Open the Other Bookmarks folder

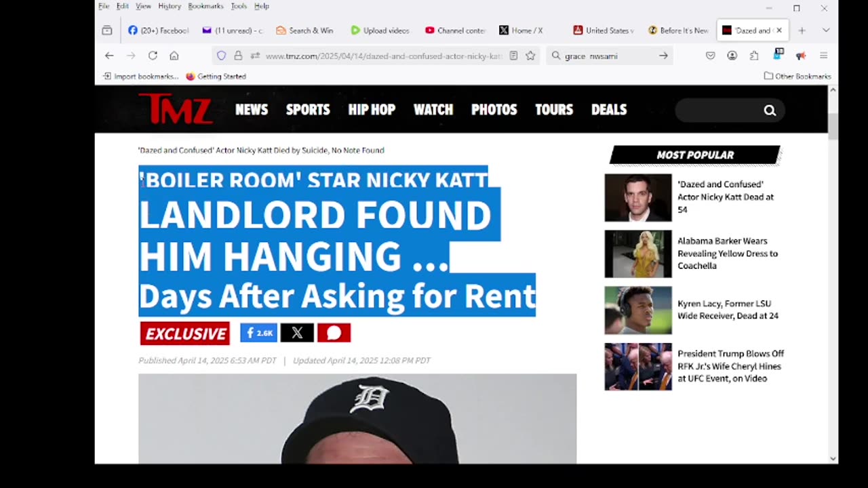pos(797,76)
